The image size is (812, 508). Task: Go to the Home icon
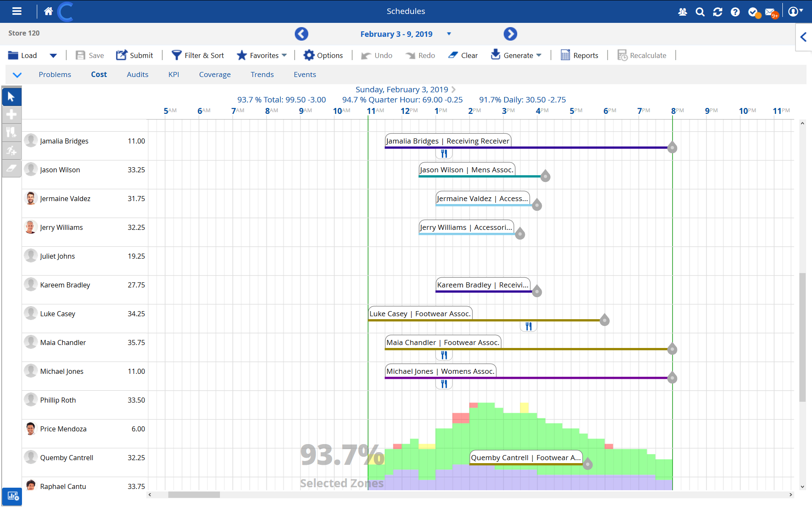48,11
